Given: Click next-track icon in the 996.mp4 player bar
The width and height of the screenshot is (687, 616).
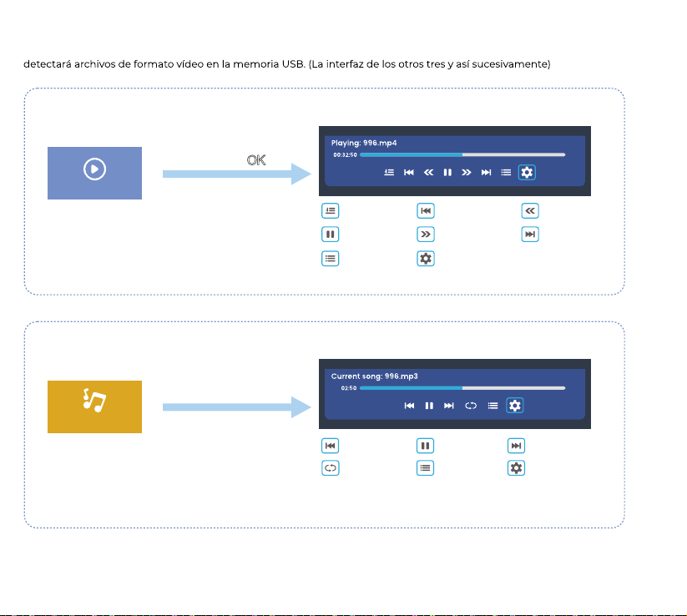Looking at the screenshot, I should (x=487, y=172).
